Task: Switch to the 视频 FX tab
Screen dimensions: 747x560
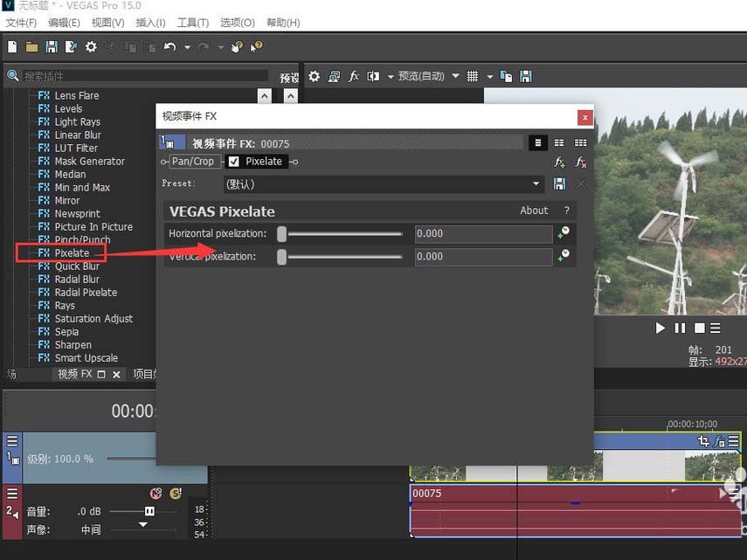Action: (x=75, y=374)
